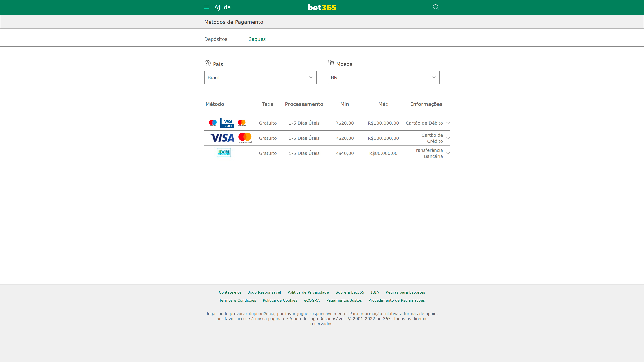Click the Processamento column header
This screenshot has height=362, width=644.
(304, 104)
